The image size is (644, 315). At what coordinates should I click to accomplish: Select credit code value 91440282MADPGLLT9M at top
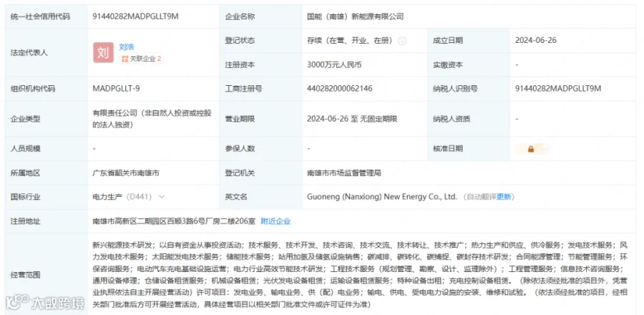coord(136,17)
